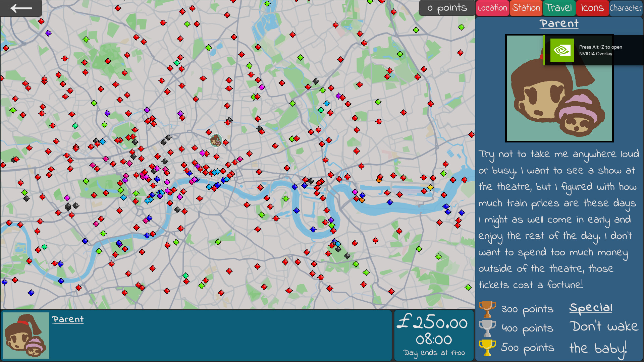Screen dimensions: 644x362
Task: Click the Special heading
Action: pos(591,308)
